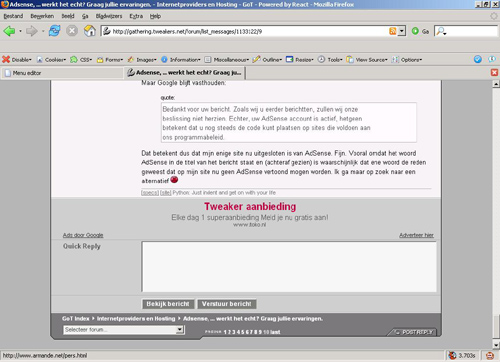Click the Stop loading icon
The height and width of the screenshot is (362, 500).
point(72,31)
